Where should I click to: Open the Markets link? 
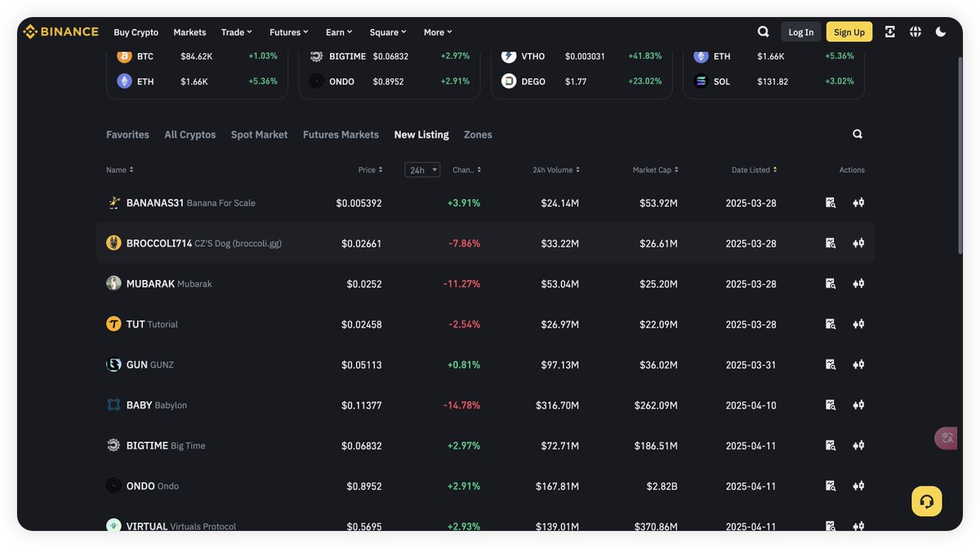point(189,32)
